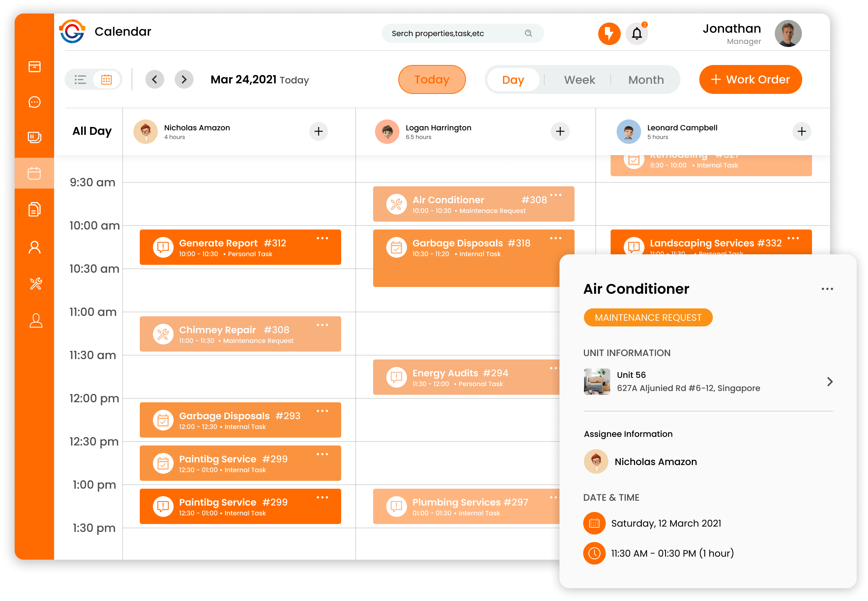Add event to Logan Harrington all-day
The height and width of the screenshot is (601, 868).
[x=560, y=130]
